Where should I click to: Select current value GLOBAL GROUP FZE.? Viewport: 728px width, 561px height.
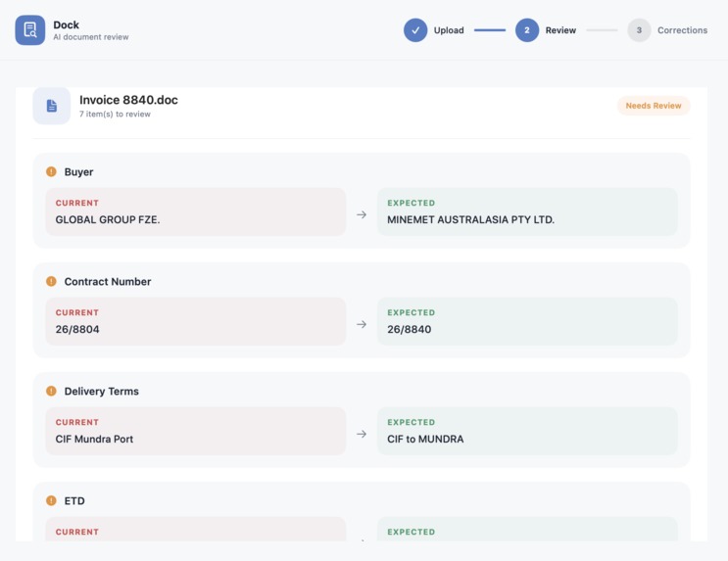108,219
